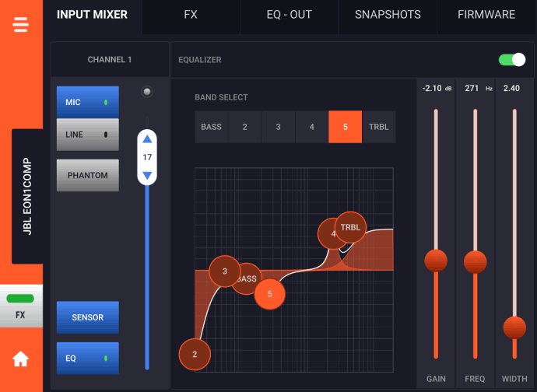537x392 pixels.
Task: Go to the home screen icon
Action: [x=20, y=359]
